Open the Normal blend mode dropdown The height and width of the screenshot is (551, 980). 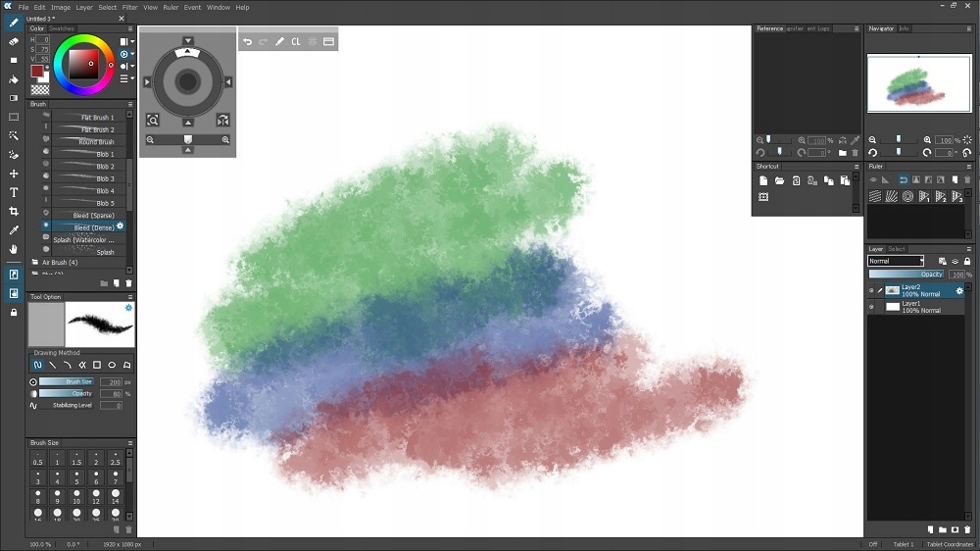896,261
